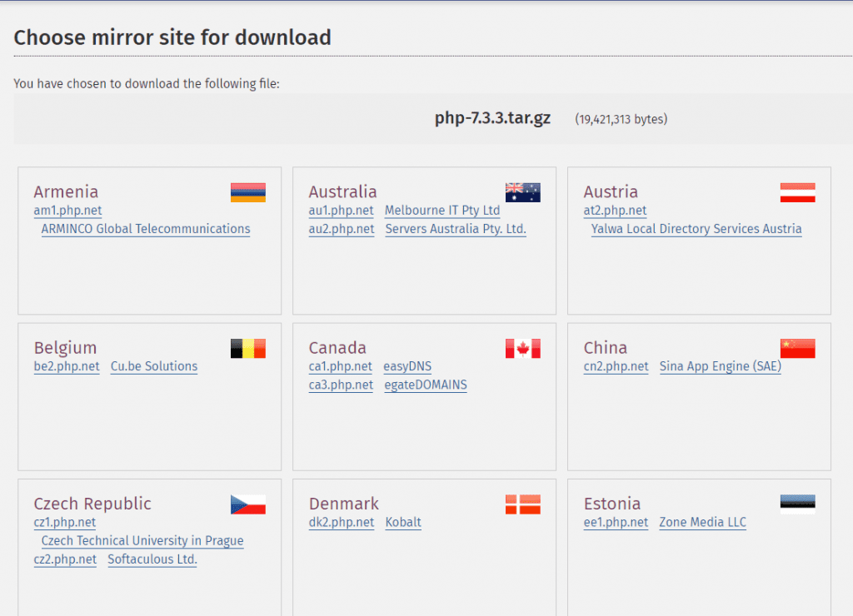Image resolution: width=853 pixels, height=616 pixels.
Task: Open Kobalt provider link
Action: point(403,523)
